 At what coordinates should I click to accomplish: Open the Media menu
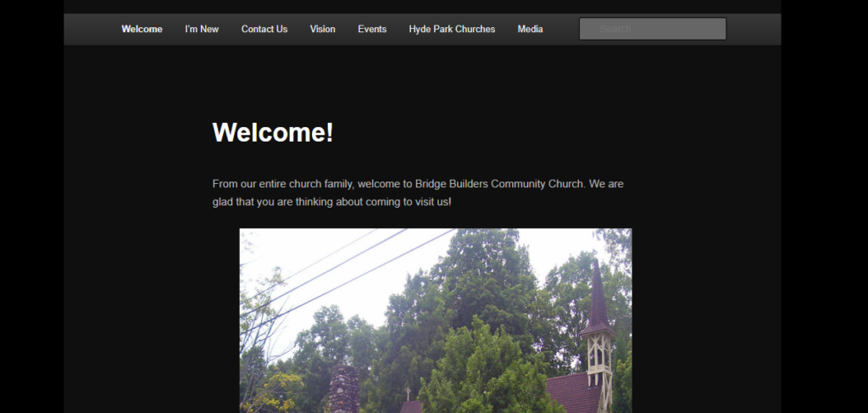pyautogui.click(x=530, y=30)
